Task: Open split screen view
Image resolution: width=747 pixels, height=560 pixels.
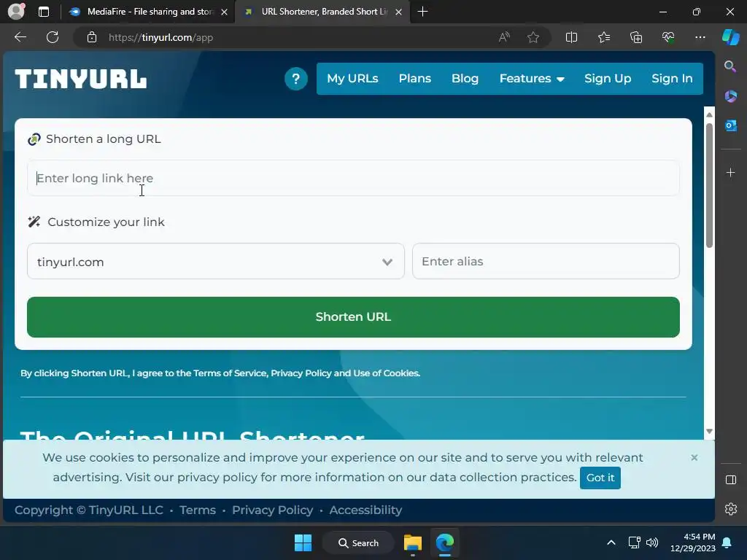Action: coord(571,37)
